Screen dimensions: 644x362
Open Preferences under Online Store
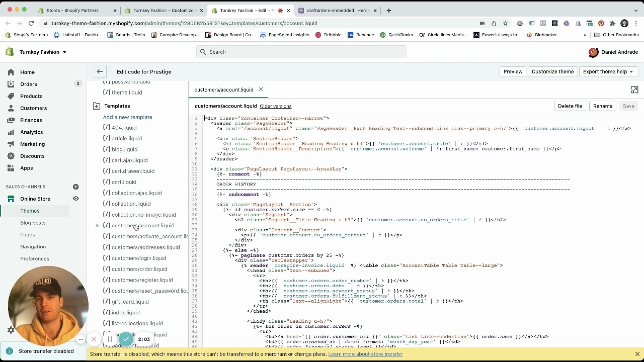35,259
